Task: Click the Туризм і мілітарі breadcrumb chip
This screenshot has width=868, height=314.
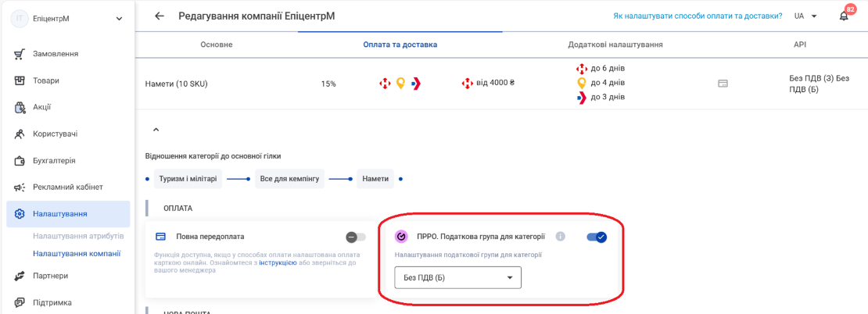Action: (188, 179)
